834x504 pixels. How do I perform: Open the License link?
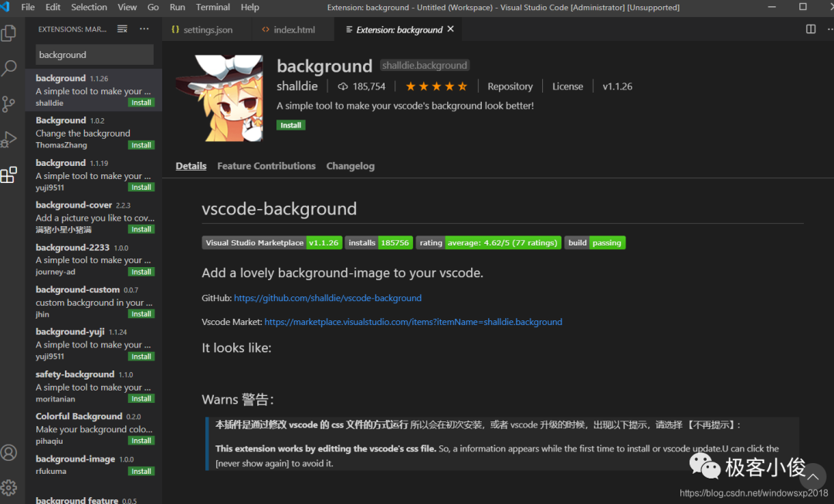tap(567, 86)
